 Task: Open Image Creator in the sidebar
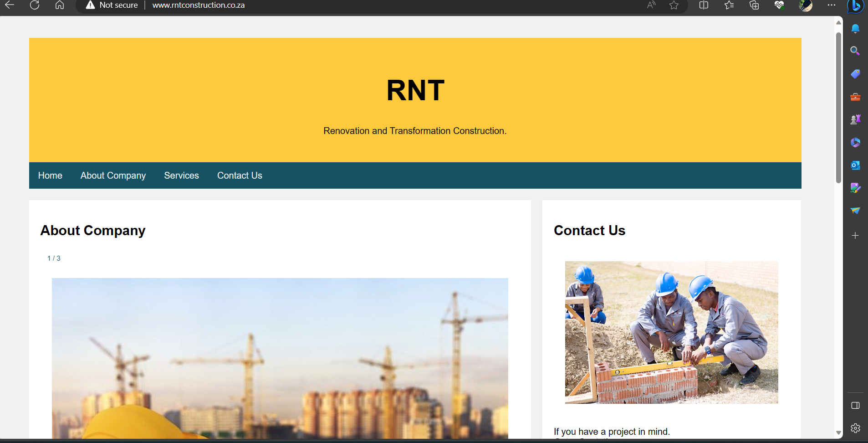pos(855,188)
